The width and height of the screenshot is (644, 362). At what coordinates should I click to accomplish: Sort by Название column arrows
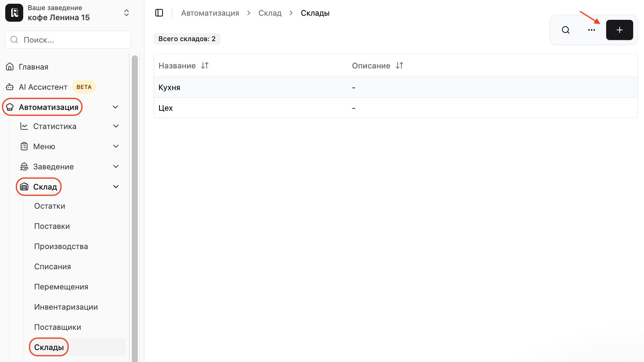coord(205,65)
